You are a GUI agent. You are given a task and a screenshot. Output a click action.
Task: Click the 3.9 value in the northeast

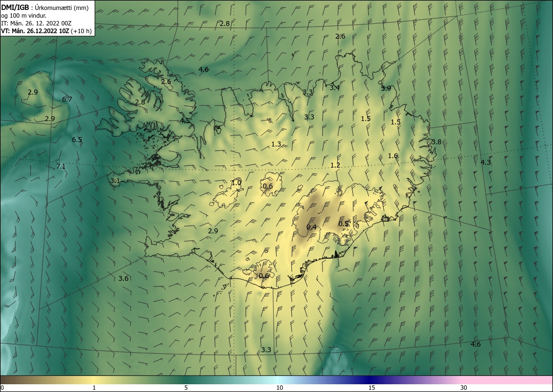pyautogui.click(x=386, y=88)
